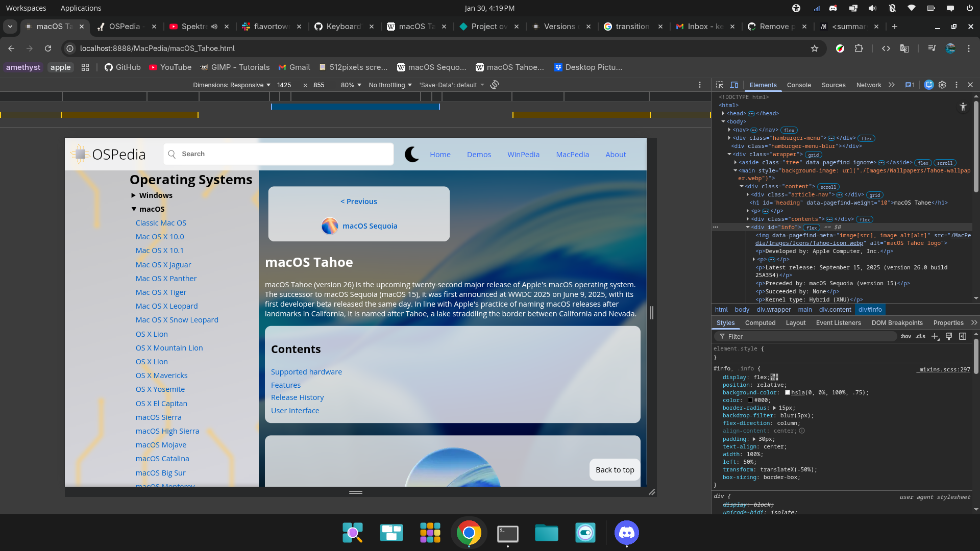Switch to the Console tab
This screenshot has height=551, width=980.
click(x=799, y=85)
